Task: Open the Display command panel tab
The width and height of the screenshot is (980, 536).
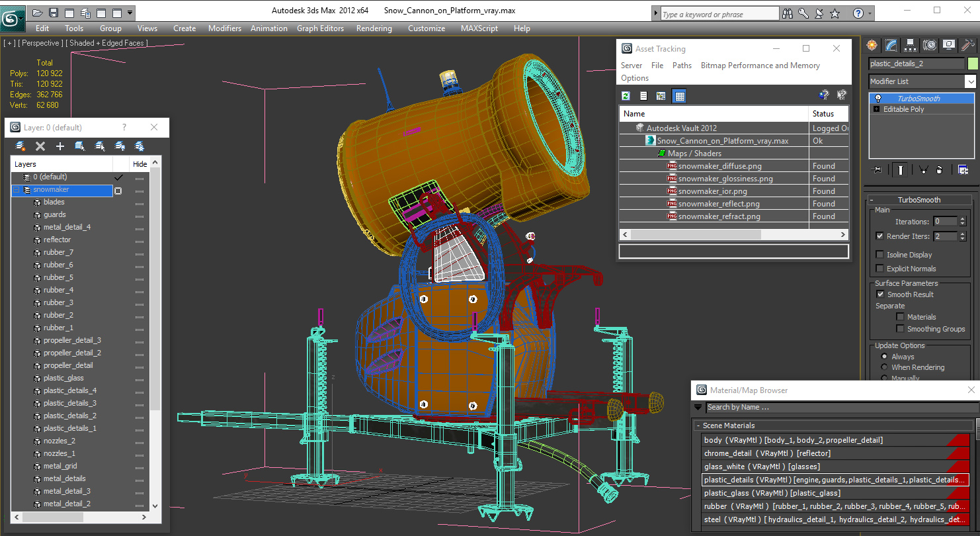Action: point(949,45)
